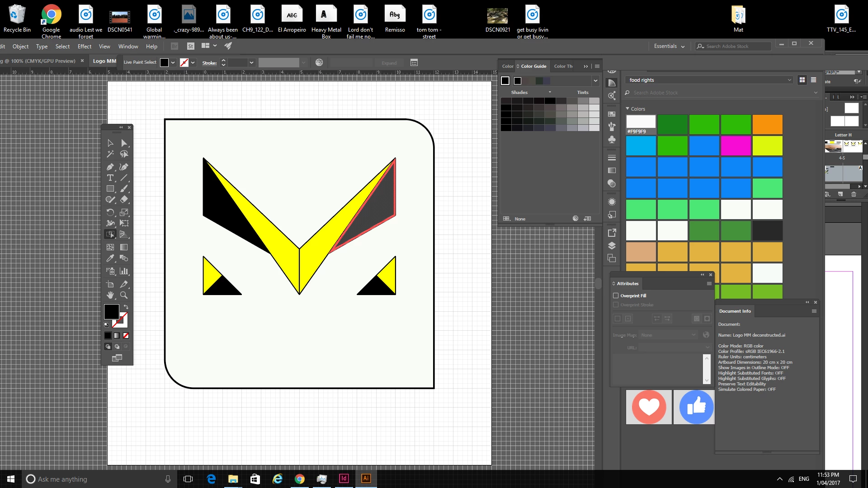This screenshot has width=868, height=488.
Task: Select the Eyedropper tool
Action: (110, 258)
